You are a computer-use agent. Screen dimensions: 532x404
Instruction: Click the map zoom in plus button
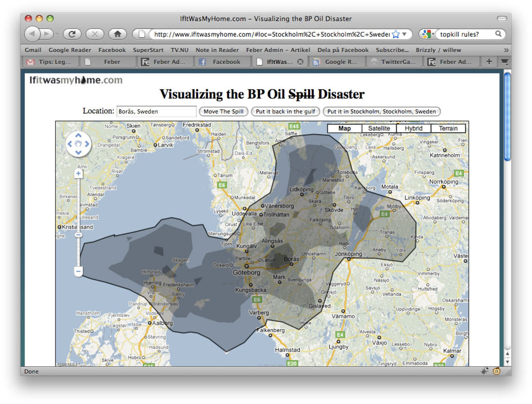(x=78, y=174)
